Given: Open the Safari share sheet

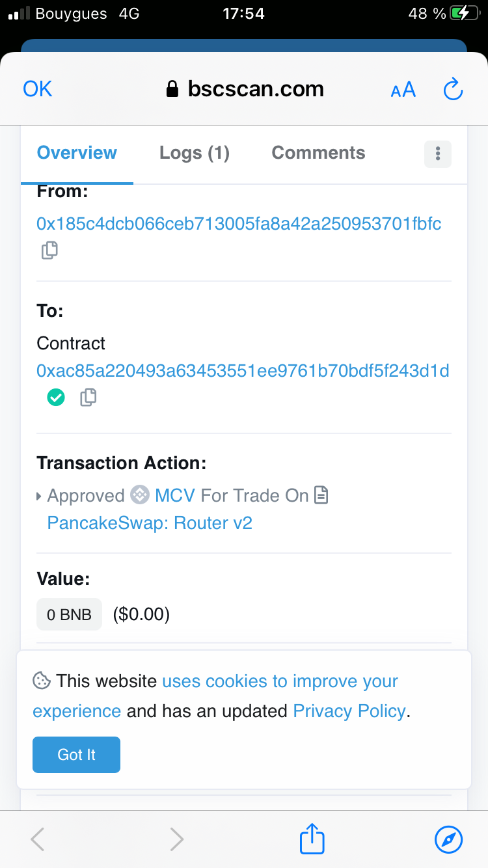Looking at the screenshot, I should tap(312, 839).
